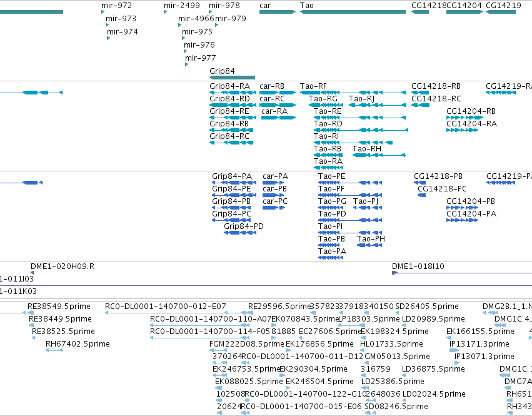532x416 pixels.
Task: Click the Tao-RJ transcript label
Action: tap(361, 98)
